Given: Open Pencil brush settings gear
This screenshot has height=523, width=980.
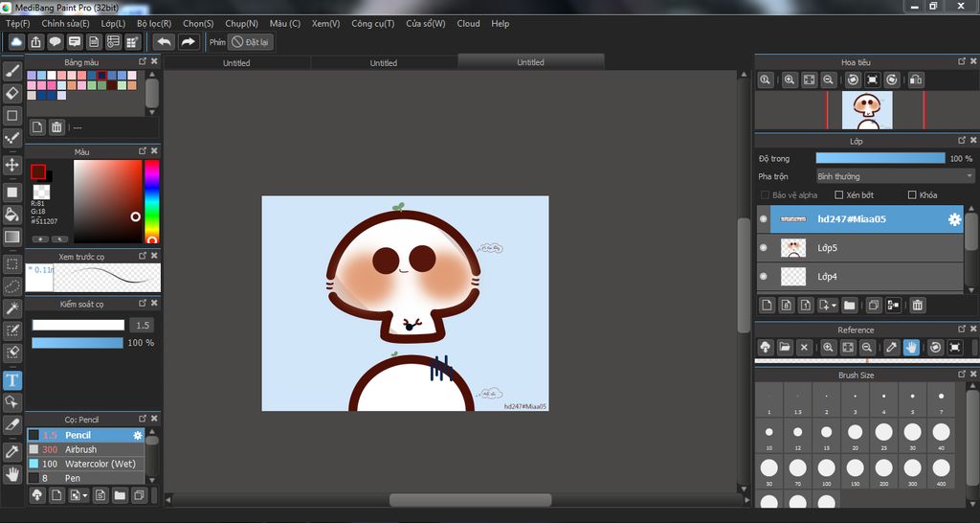Looking at the screenshot, I should [x=138, y=436].
